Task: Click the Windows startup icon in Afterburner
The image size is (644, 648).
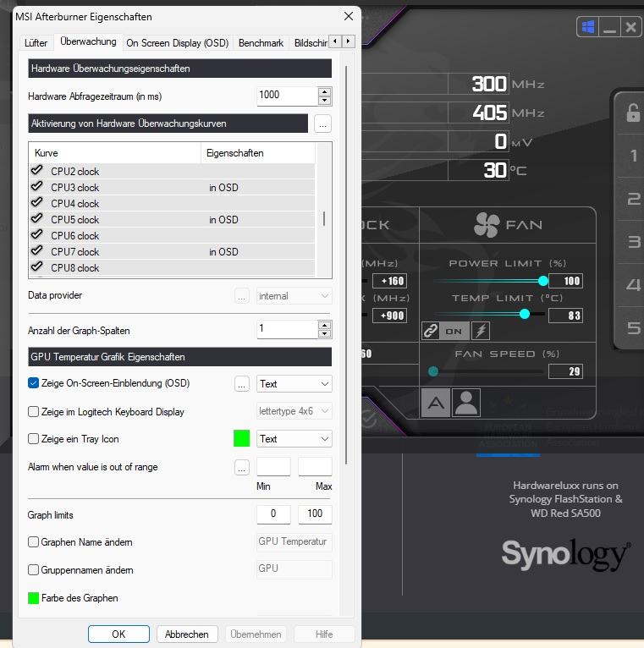Action: tap(588, 27)
